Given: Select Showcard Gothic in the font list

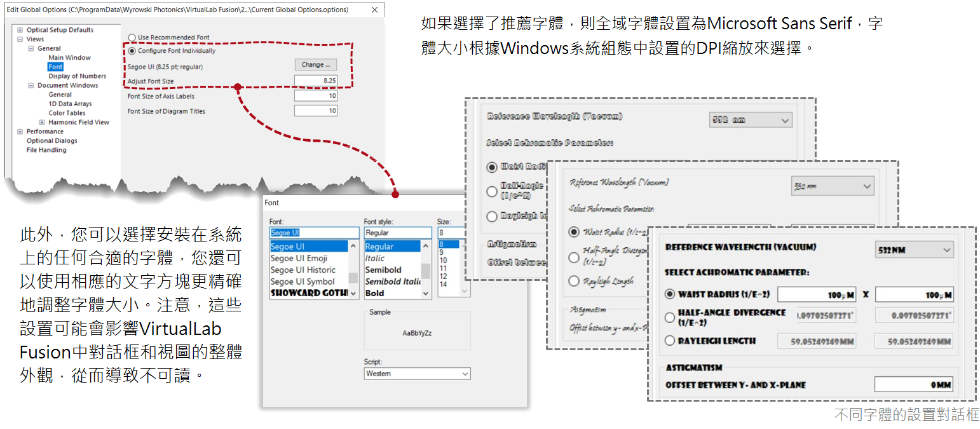Looking at the screenshot, I should coord(309,293).
